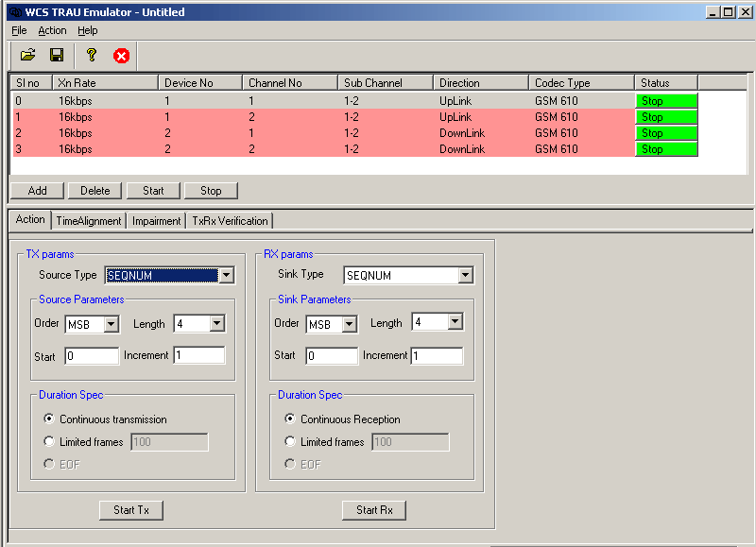Open the Order dropdown in Source Parameters
The image size is (756, 547).
[x=111, y=324]
